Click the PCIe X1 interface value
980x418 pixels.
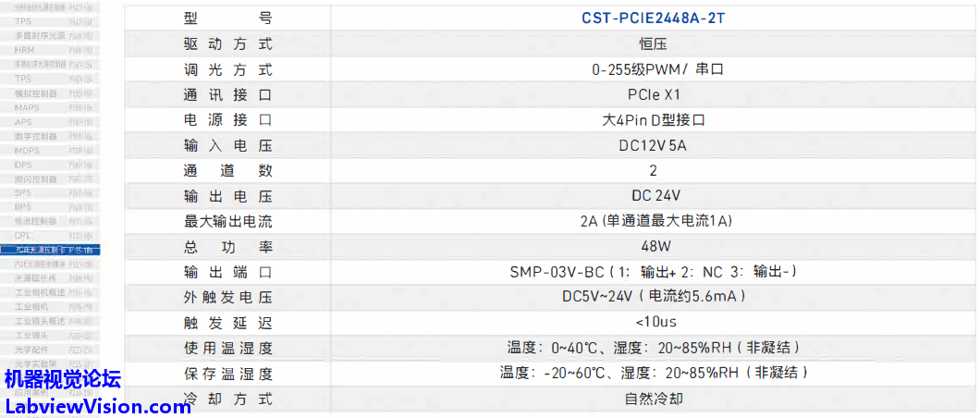653,95
